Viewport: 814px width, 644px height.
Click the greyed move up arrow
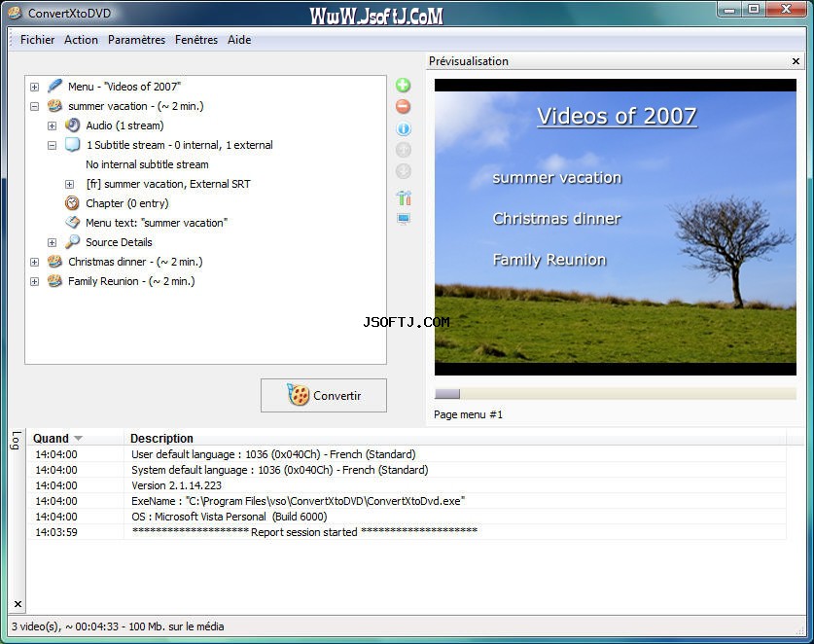pos(403,150)
